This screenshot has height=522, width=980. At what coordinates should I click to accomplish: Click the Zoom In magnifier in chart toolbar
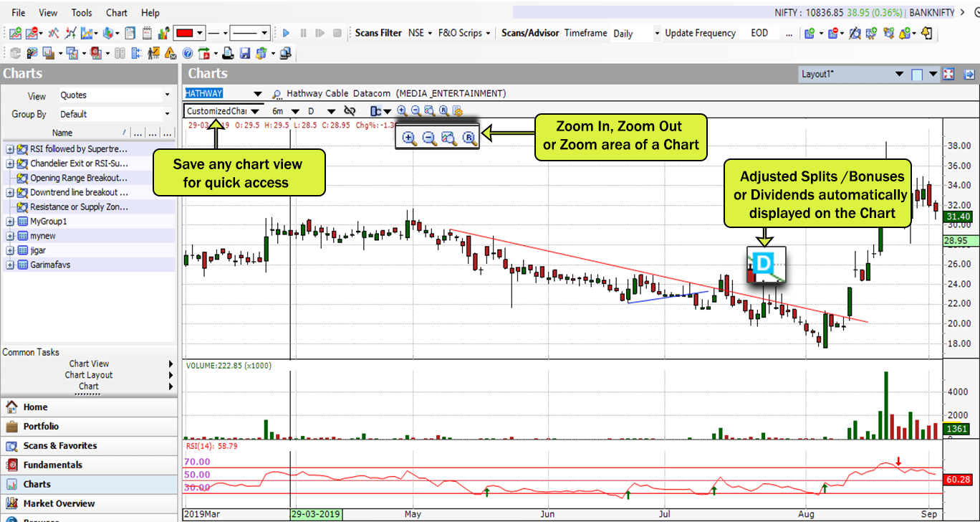coord(402,111)
